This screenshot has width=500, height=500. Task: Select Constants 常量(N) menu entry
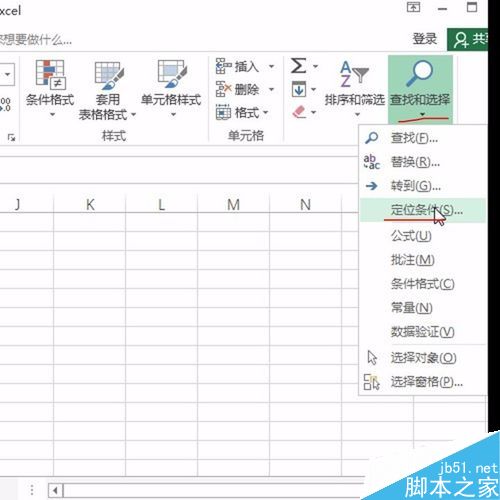click(x=422, y=308)
